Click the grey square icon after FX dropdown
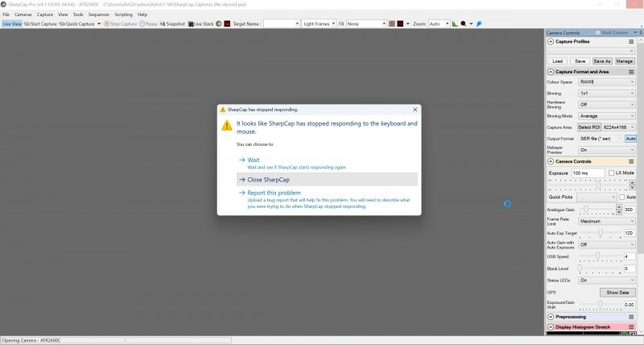This screenshot has height=345, width=644. pyautogui.click(x=392, y=24)
